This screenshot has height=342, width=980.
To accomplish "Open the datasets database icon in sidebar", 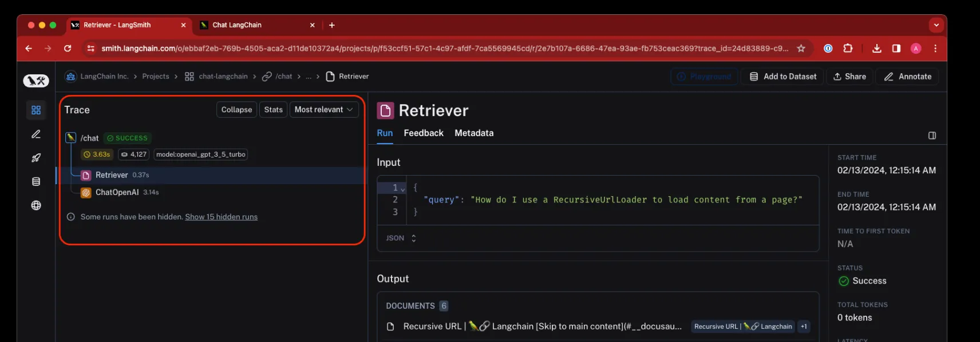I will [36, 182].
